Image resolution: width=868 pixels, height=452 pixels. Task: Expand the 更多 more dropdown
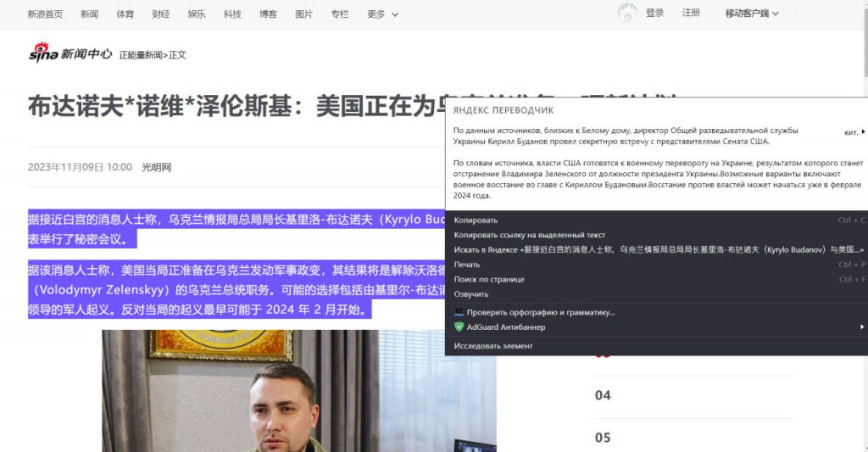pos(382,14)
